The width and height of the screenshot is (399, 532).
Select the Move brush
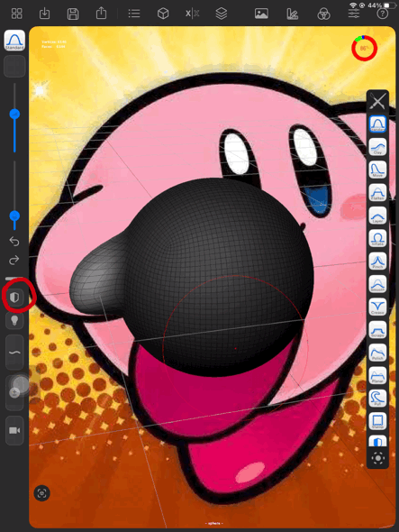pos(377,170)
